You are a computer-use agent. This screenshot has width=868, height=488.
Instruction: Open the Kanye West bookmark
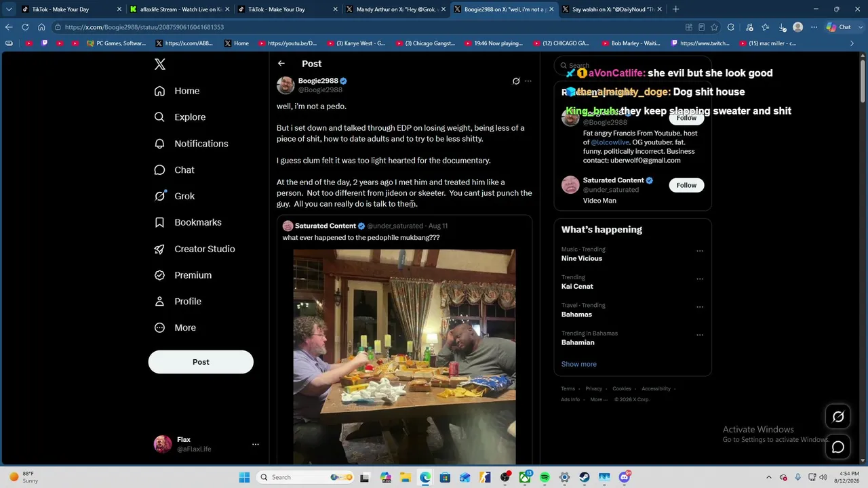pyautogui.click(x=356, y=43)
